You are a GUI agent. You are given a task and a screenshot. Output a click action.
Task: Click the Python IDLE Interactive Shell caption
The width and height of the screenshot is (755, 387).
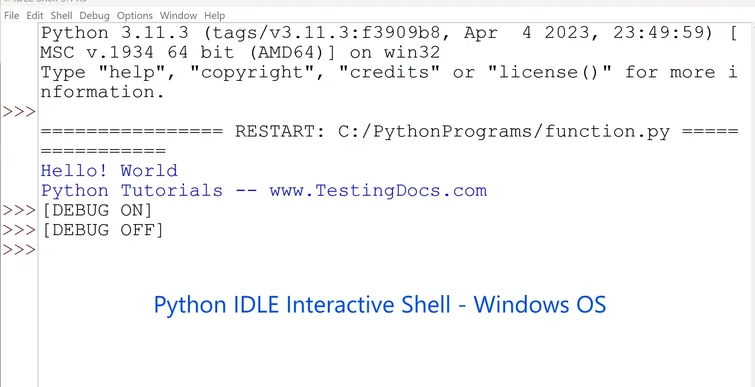(x=379, y=305)
